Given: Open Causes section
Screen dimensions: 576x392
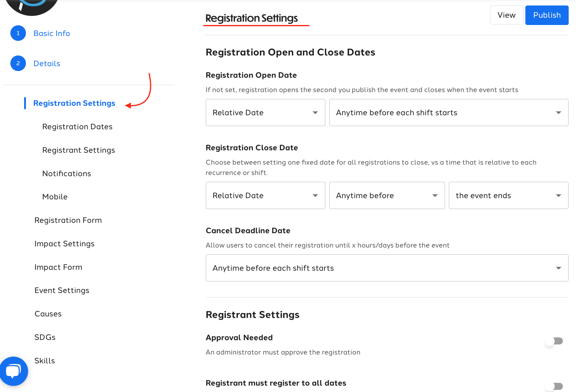Looking at the screenshot, I should coord(48,314).
